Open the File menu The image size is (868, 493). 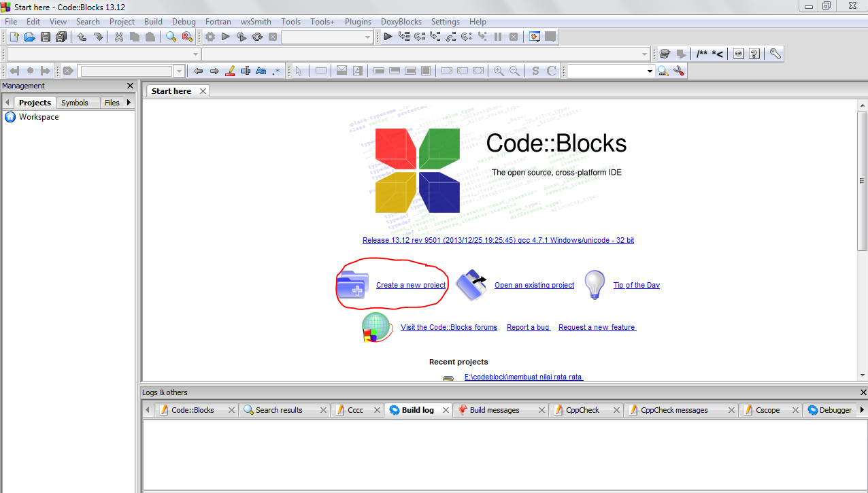(x=11, y=22)
